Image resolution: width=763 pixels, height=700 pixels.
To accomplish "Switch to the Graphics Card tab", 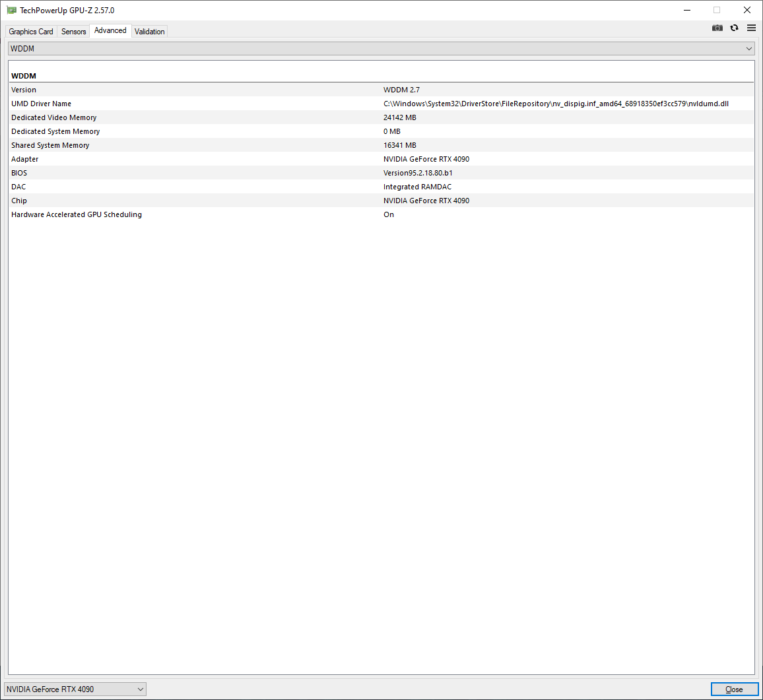I will tap(31, 32).
